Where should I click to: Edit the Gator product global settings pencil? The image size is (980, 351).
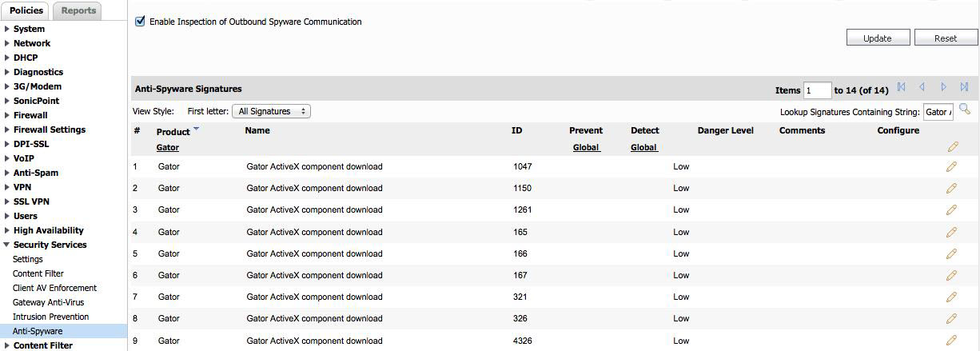click(x=952, y=146)
